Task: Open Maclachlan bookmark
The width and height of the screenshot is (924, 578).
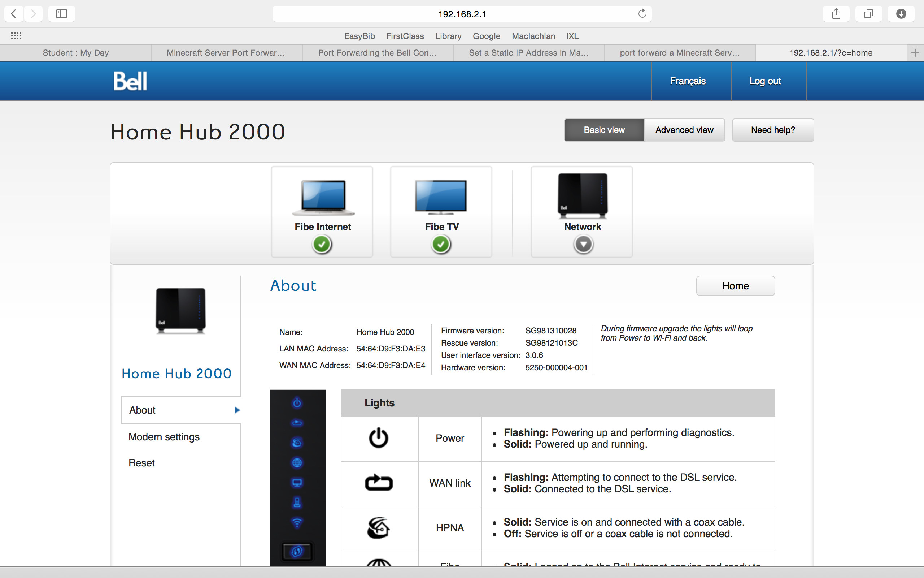Action: (533, 36)
